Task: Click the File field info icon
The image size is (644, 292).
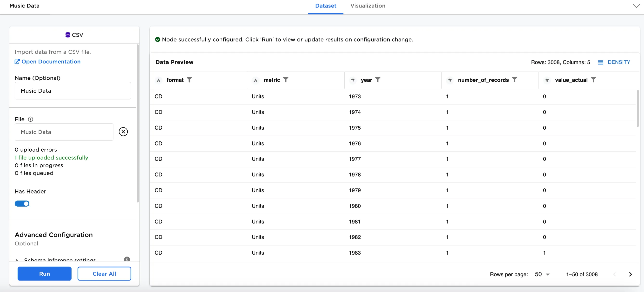Action: pos(31,119)
